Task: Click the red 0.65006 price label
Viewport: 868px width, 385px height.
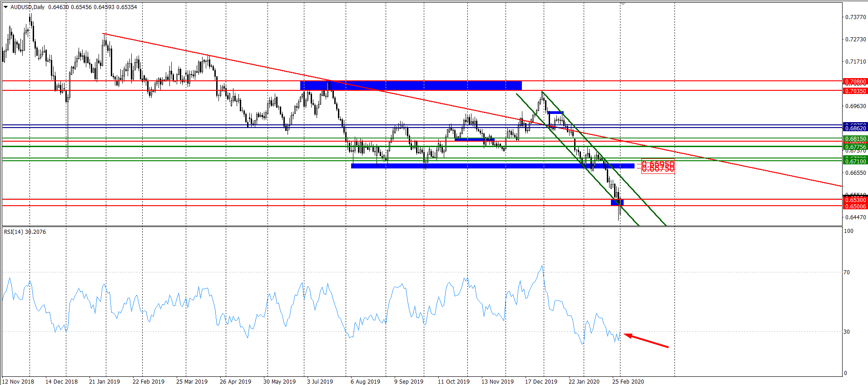Action: (x=855, y=207)
